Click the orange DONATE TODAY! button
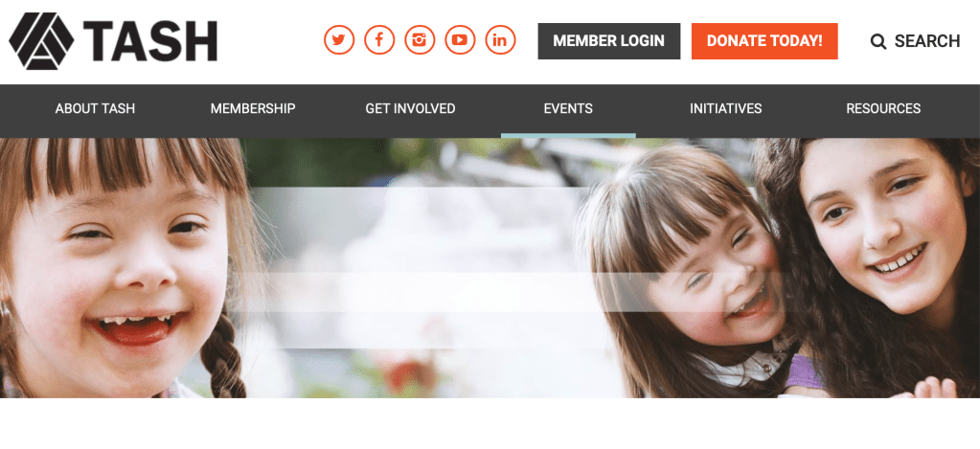 (764, 41)
